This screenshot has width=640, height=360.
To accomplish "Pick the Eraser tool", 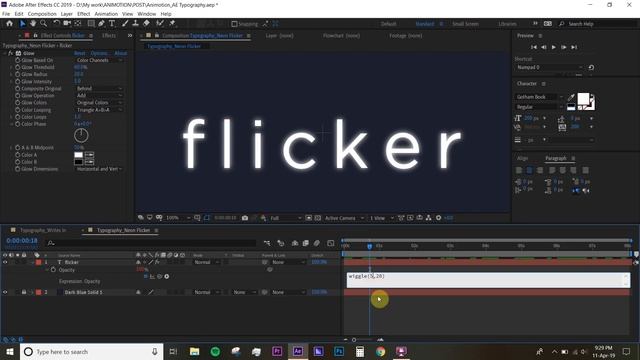I will click(146, 24).
